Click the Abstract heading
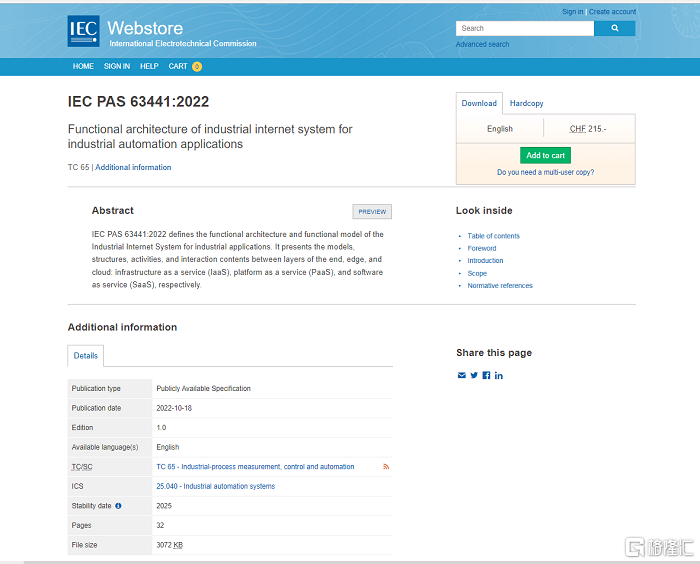 point(112,210)
